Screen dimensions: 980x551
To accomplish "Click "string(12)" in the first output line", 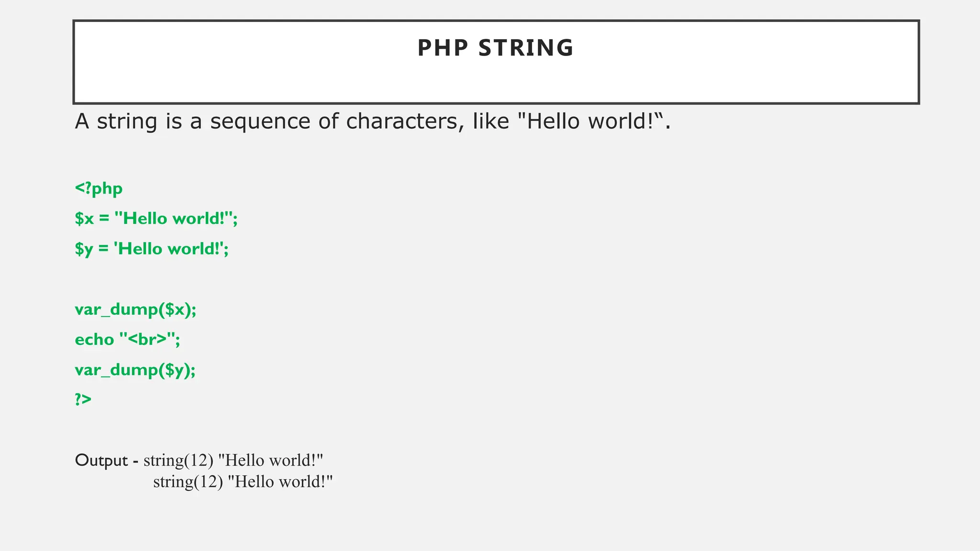I will (x=178, y=460).
